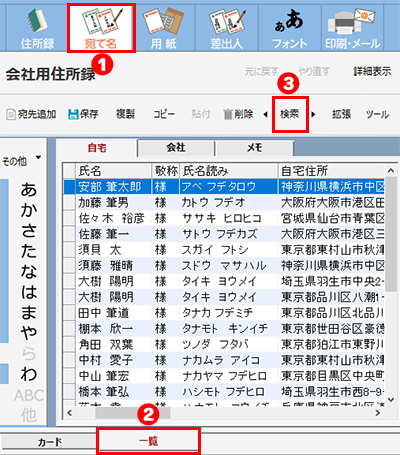The image size is (400, 455).
Task: Switch to the メモ tab
Action: point(254,148)
